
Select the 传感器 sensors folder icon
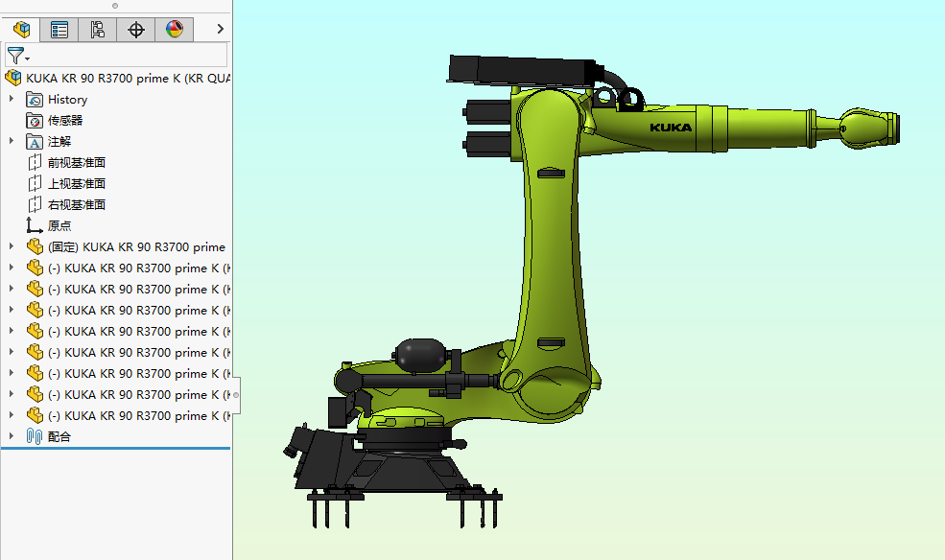(x=35, y=121)
